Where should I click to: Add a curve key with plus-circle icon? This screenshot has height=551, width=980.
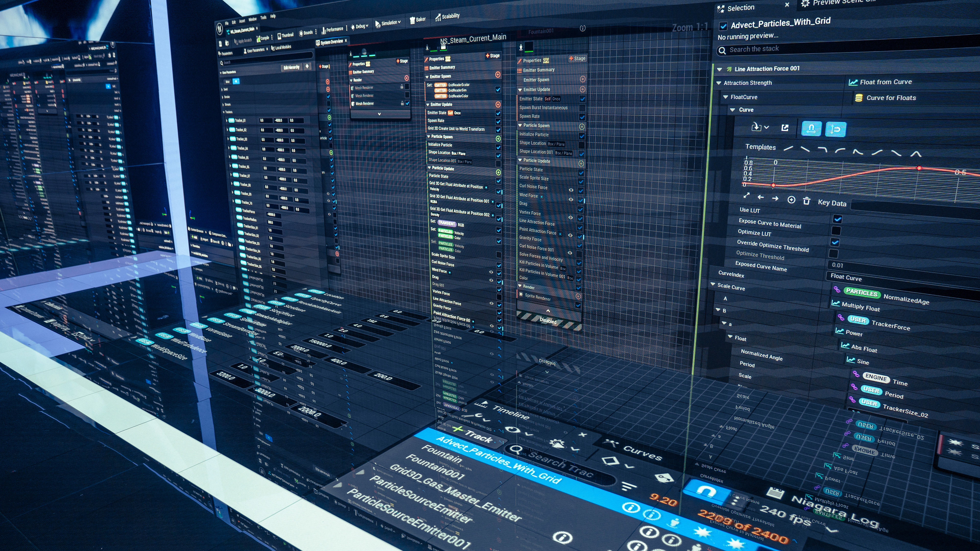click(791, 200)
